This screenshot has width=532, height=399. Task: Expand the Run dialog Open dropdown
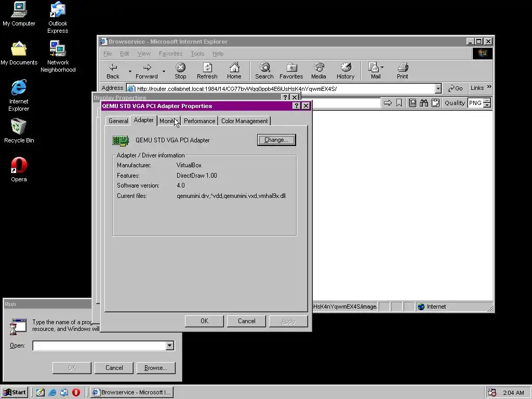[170, 345]
